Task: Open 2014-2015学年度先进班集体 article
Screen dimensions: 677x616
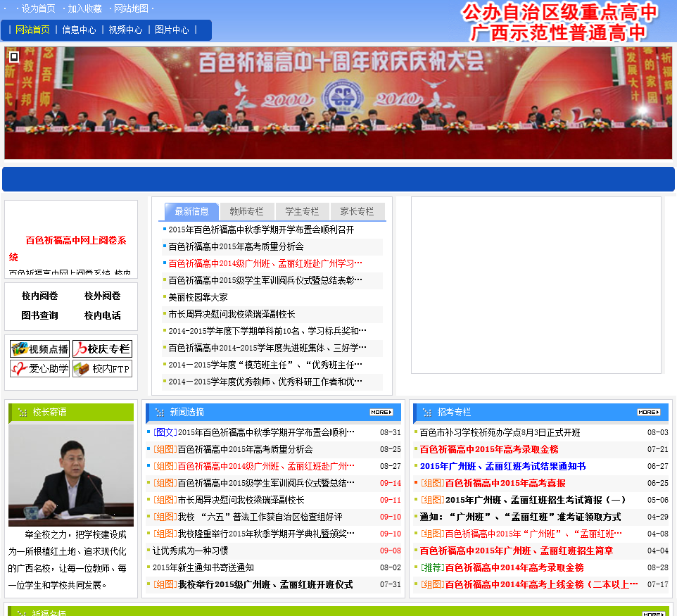Action: (x=267, y=348)
